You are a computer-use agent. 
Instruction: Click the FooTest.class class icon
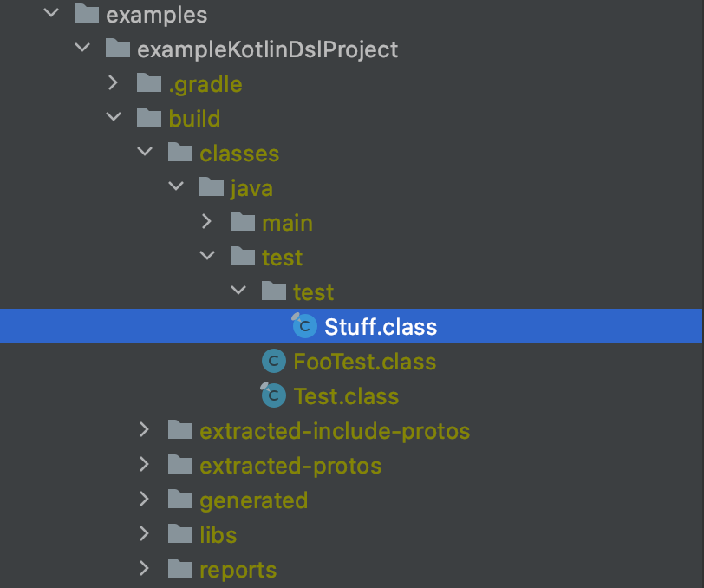[272, 361]
